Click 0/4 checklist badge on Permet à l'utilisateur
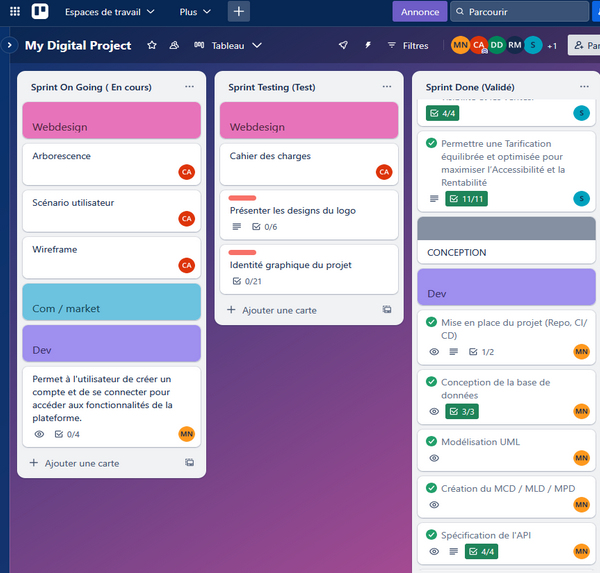 (67, 434)
